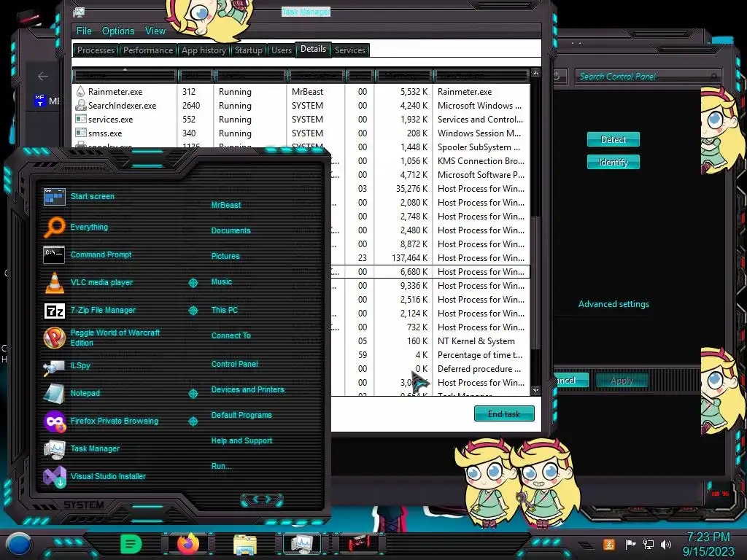Launch the Visual Studio Installer icon
This screenshot has height=560, width=747.
click(x=55, y=477)
